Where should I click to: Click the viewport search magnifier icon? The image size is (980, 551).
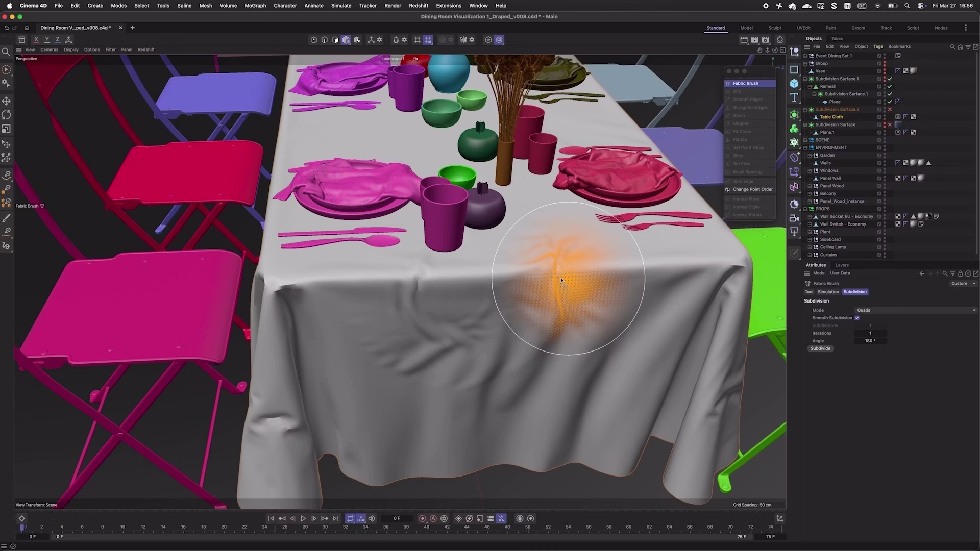click(x=6, y=52)
